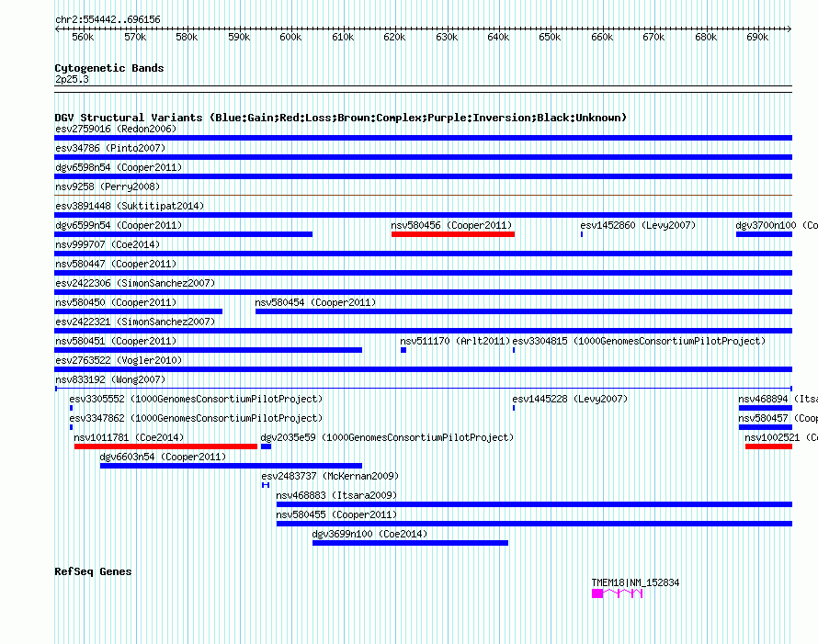The image size is (818, 644).
Task: Click the thin nsv833192 variant line
Action: pos(424,389)
